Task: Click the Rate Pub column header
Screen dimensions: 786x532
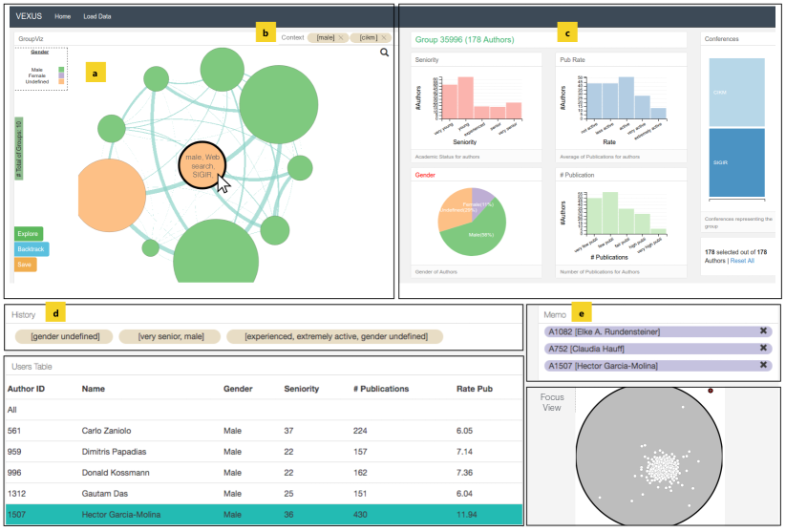Action: [475, 389]
